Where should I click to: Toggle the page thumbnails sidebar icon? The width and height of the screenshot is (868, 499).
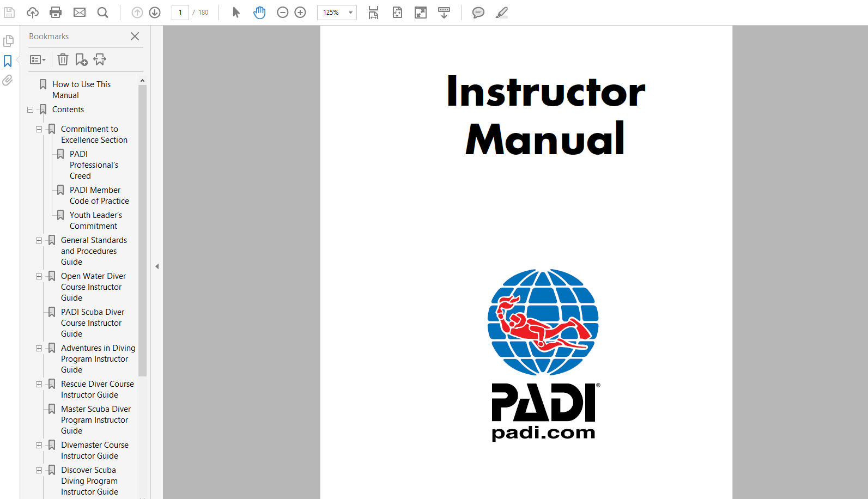[8, 41]
